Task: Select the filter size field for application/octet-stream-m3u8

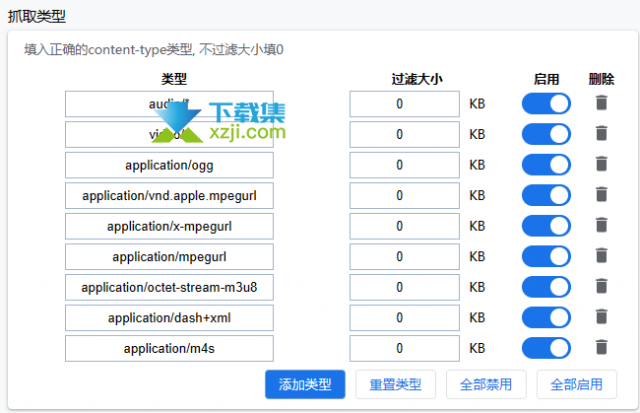Action: point(404,287)
